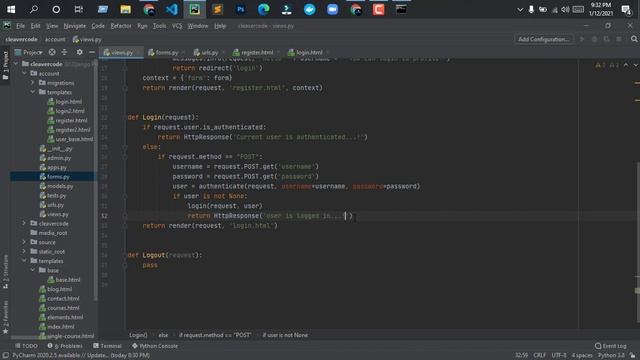Change CRLF line separator in status bar
The height and width of the screenshot is (360, 640).
540,355
